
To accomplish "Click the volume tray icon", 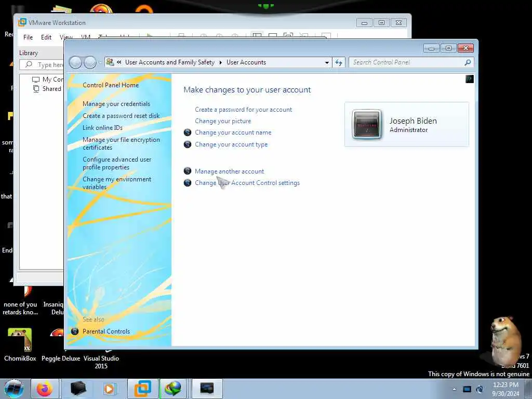I will 480,389.
